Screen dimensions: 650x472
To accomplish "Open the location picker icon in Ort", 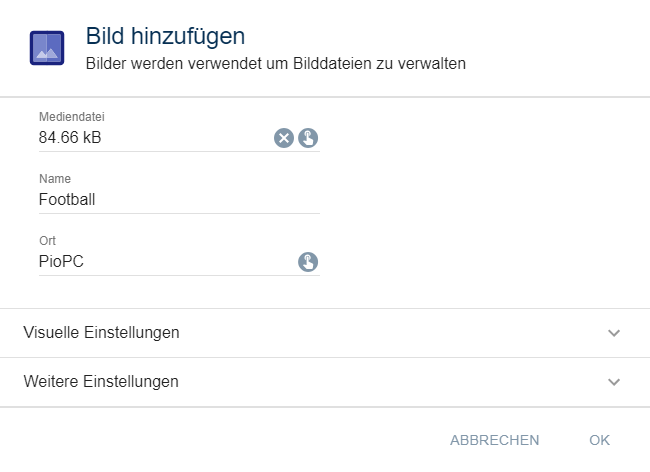I will (308, 262).
